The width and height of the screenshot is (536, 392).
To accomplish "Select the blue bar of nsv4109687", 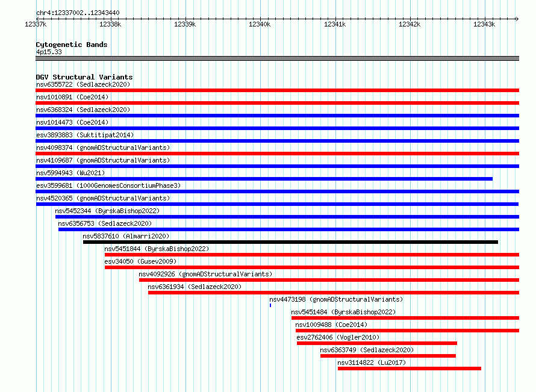I will click(x=277, y=166).
